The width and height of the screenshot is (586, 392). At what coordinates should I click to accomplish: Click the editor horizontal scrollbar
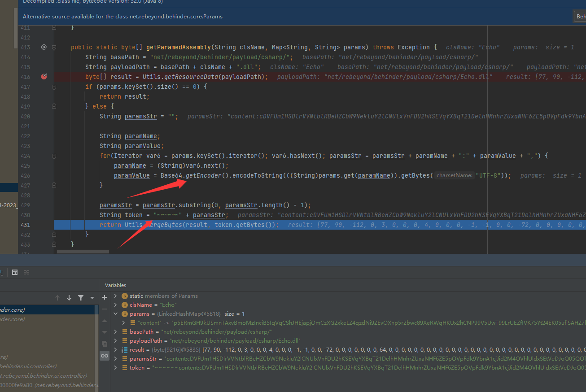click(83, 252)
